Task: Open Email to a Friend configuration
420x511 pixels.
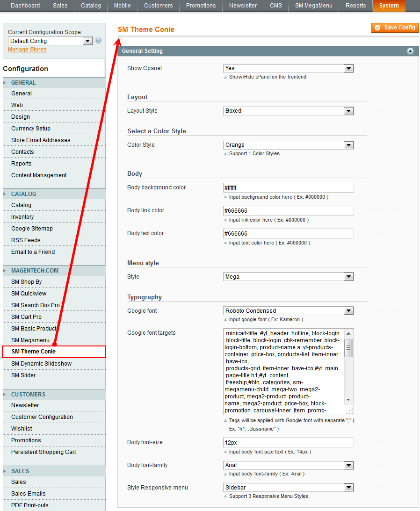Action: 54,252
